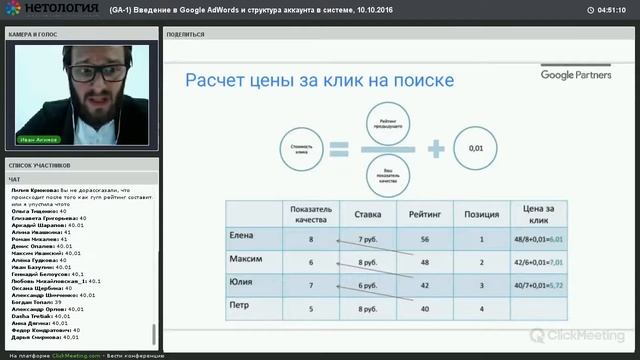Viewport: 640px width, 360px height.
Task: Select the Елена row name cell
Action: tap(254, 239)
